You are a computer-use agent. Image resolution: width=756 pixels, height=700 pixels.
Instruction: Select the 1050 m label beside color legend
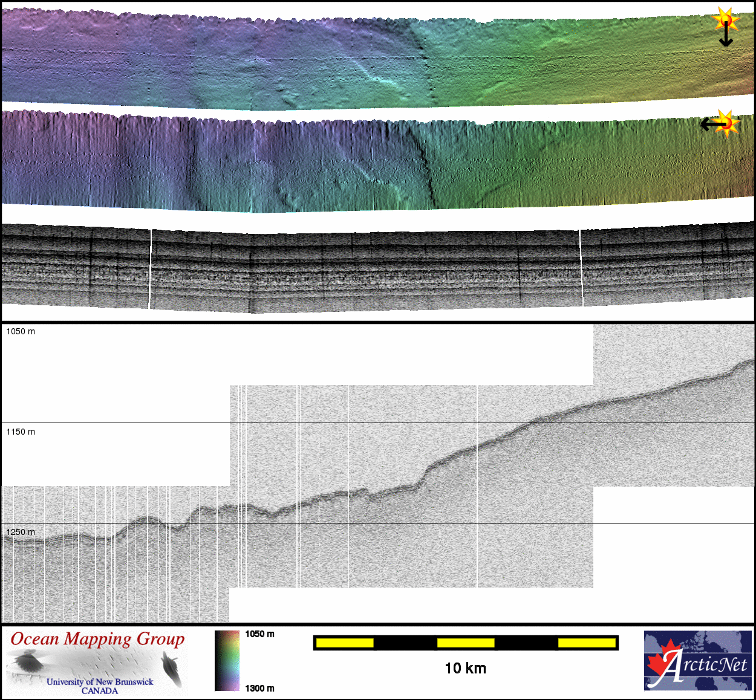259,634
